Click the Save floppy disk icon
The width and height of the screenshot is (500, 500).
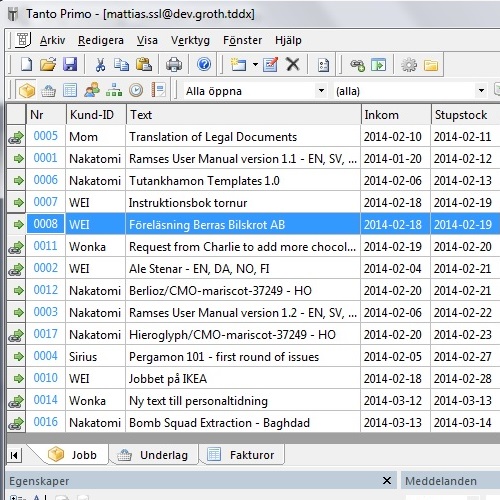tap(70, 64)
